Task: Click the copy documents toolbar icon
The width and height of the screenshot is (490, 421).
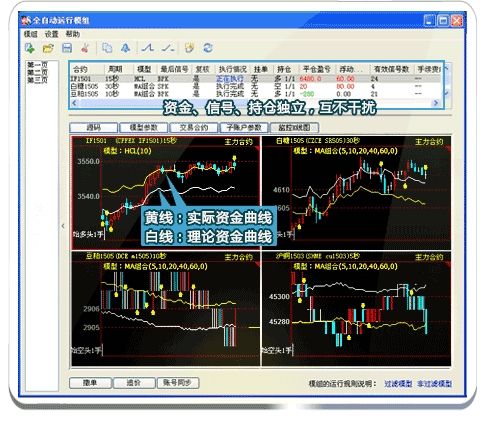Action: (x=107, y=48)
